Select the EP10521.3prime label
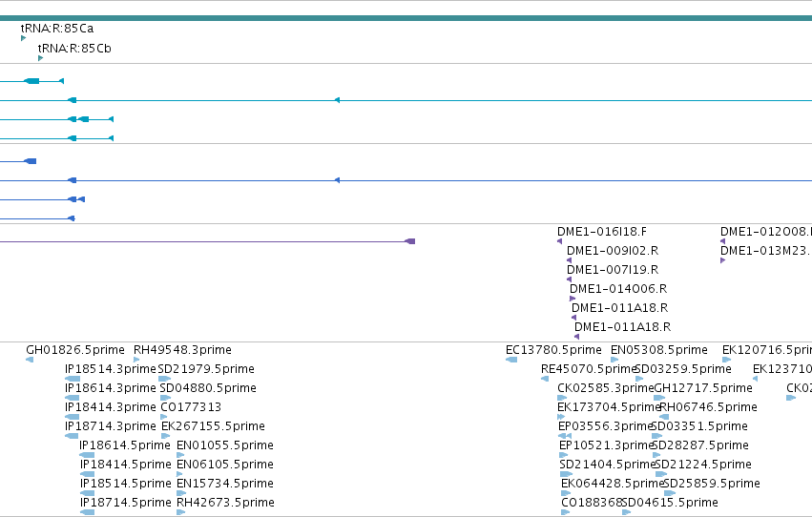Image resolution: width=812 pixels, height=517 pixels. [606, 445]
